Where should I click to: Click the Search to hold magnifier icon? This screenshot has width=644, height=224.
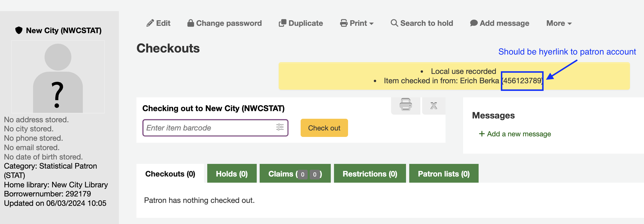click(x=394, y=23)
